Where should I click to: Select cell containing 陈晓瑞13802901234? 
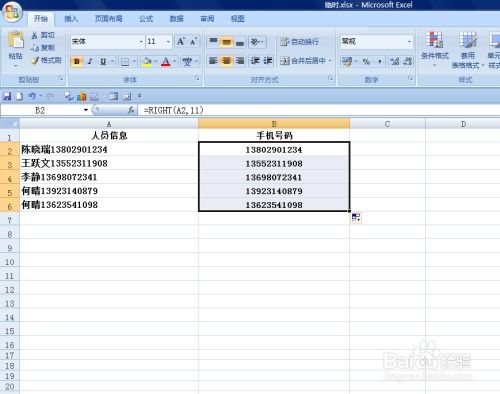tap(109, 149)
